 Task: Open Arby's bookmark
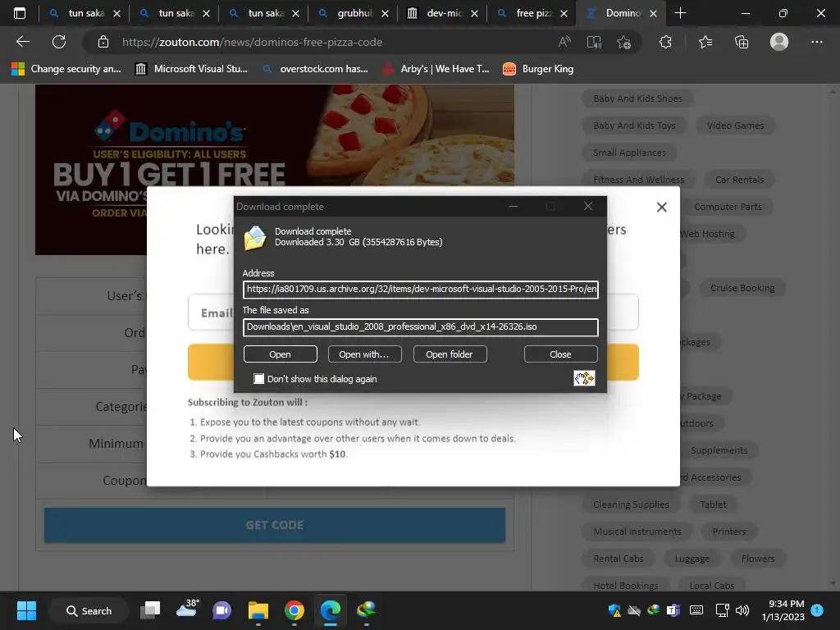(x=435, y=69)
